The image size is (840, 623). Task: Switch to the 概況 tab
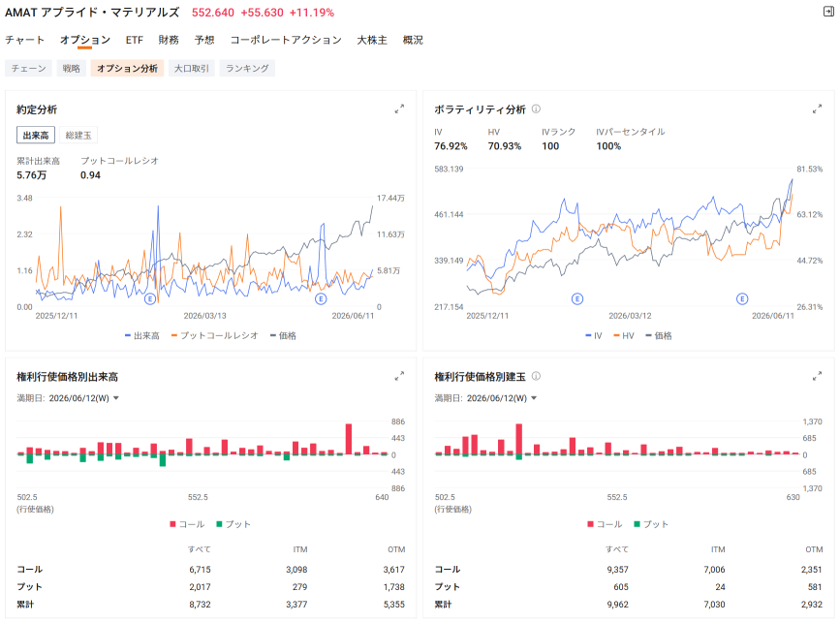point(413,40)
